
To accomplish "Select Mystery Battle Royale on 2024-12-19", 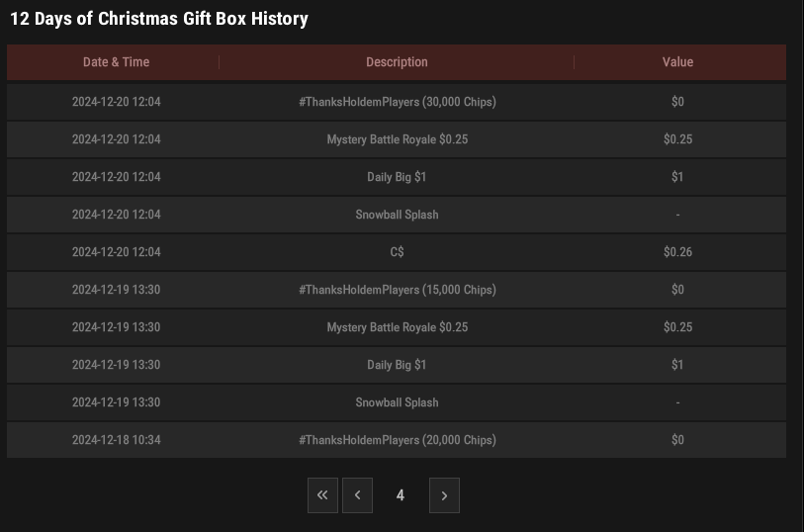I will click(x=397, y=327).
